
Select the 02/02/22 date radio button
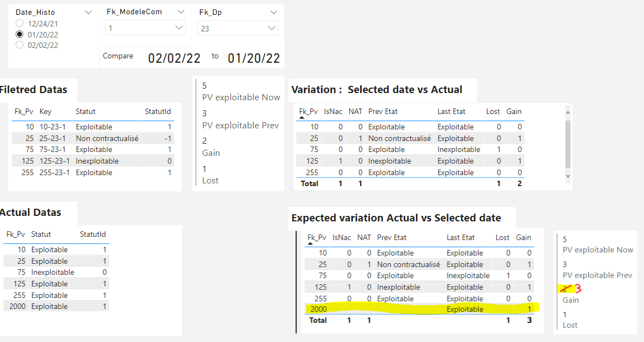19,45
